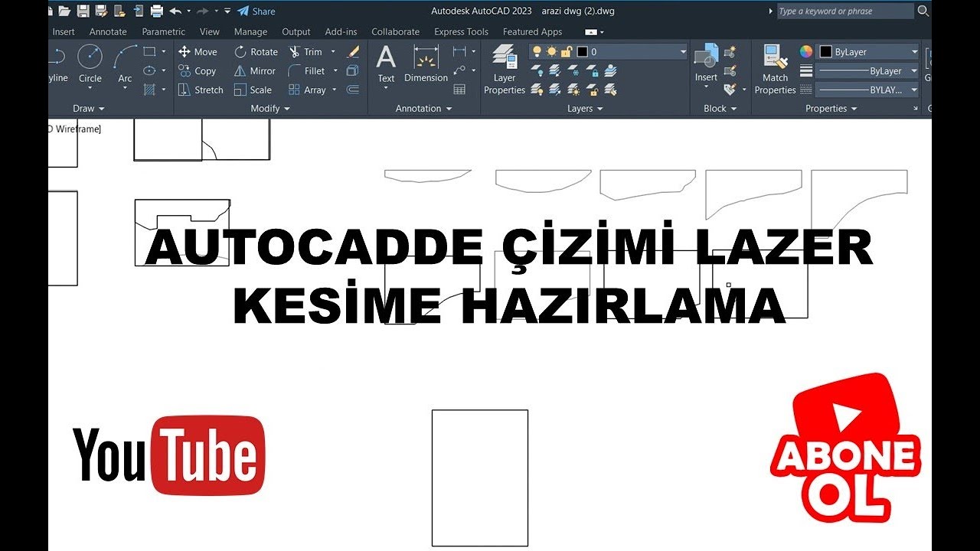Switch to the Output tab
980x551 pixels.
(x=296, y=32)
